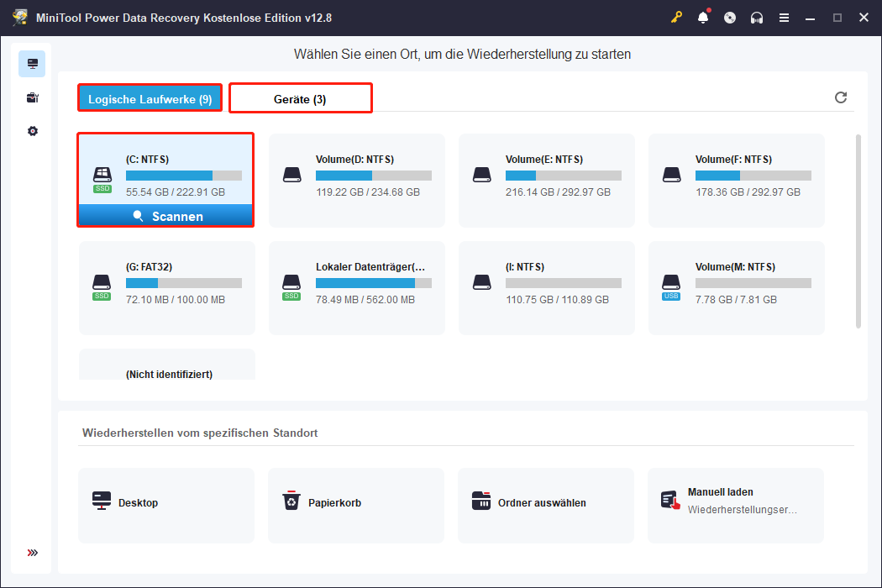
Task: Open license key registration via the key icon
Action: tap(677, 17)
